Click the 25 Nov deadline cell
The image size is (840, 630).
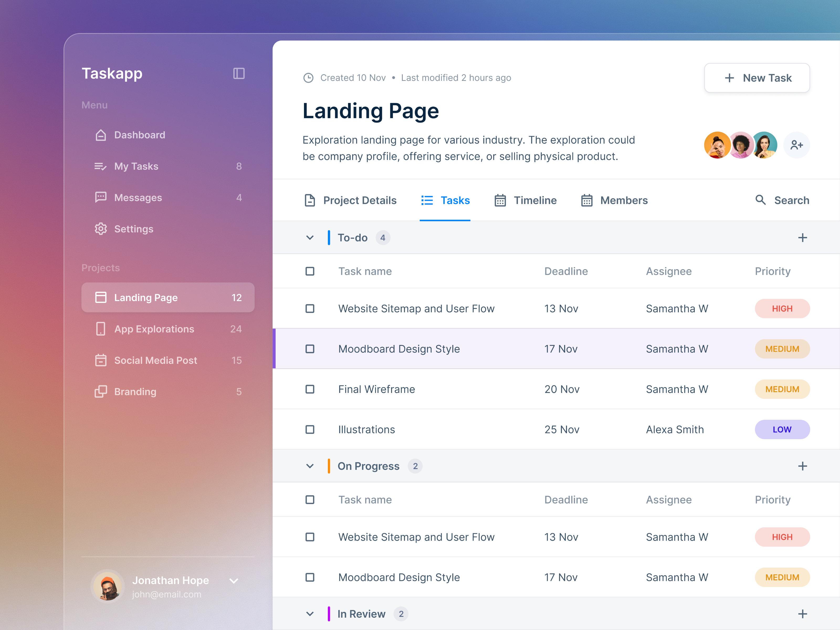tap(562, 429)
